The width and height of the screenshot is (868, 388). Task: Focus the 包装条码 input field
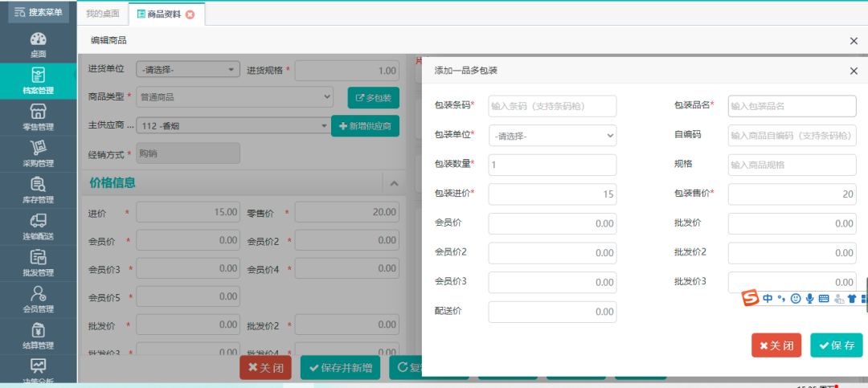tap(552, 106)
